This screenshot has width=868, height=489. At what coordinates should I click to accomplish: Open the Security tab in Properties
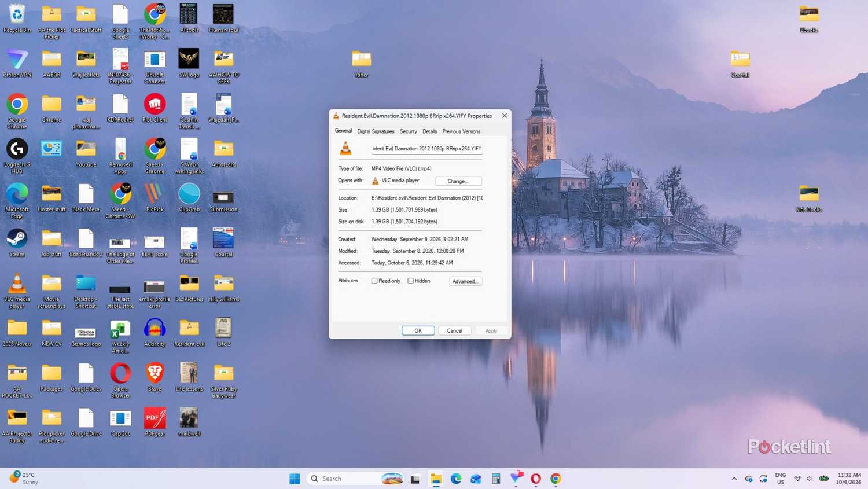[x=408, y=131]
